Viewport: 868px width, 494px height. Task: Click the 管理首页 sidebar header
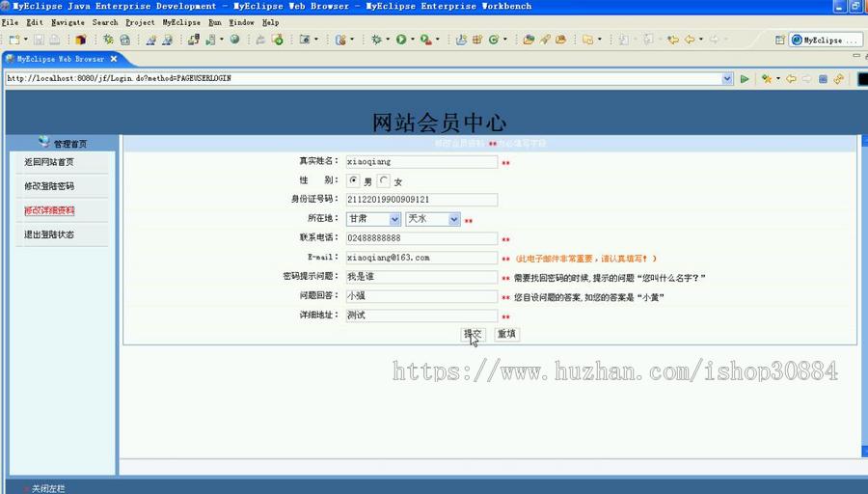[x=69, y=144]
